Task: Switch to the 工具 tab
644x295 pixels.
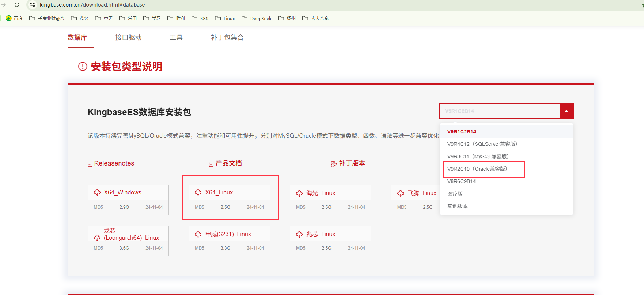Action: point(176,37)
